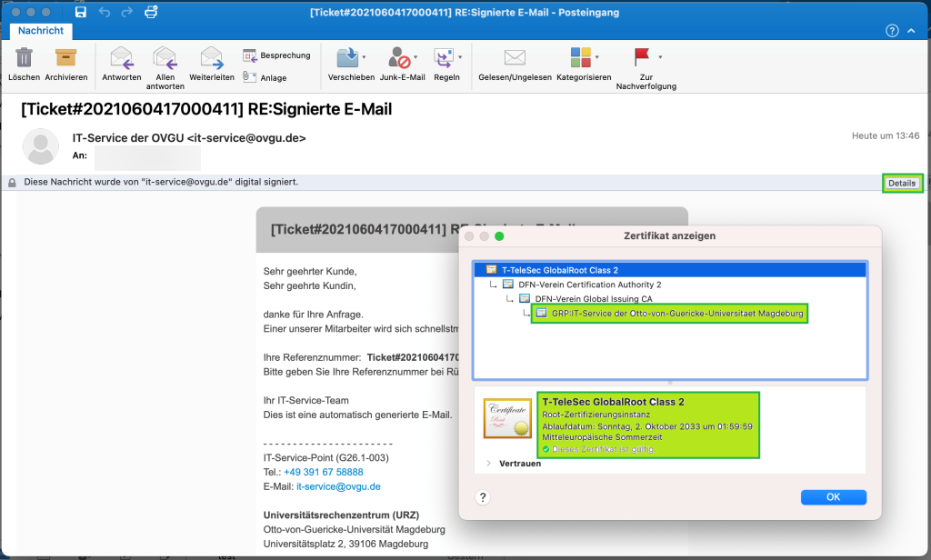Open the Verschieben move folder icon
Screen dimensions: 931x560
[x=347, y=57]
